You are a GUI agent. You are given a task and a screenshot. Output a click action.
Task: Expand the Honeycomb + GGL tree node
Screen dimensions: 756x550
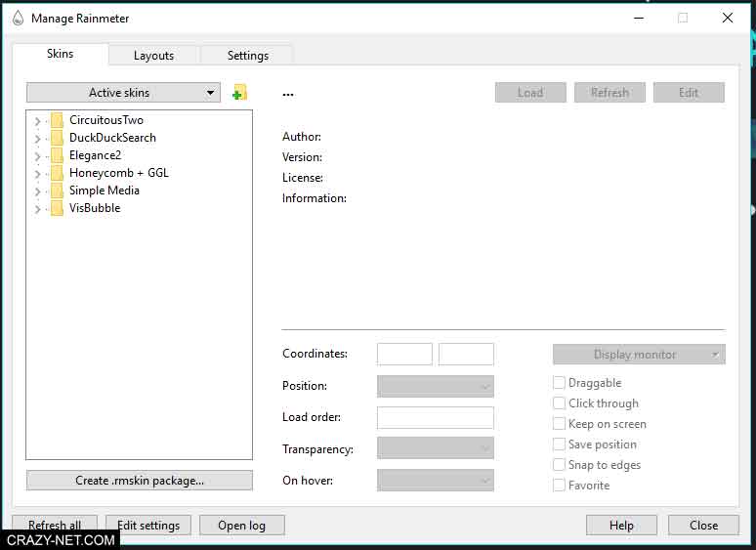[x=38, y=174]
